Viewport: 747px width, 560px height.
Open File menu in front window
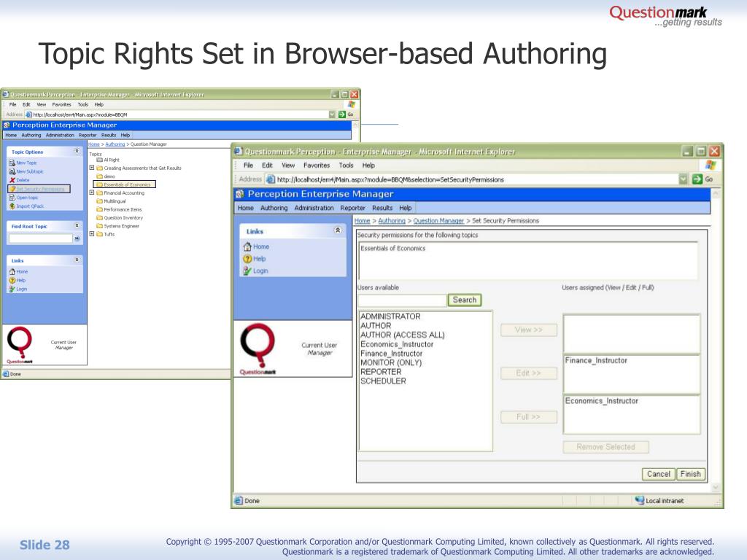pyautogui.click(x=248, y=166)
